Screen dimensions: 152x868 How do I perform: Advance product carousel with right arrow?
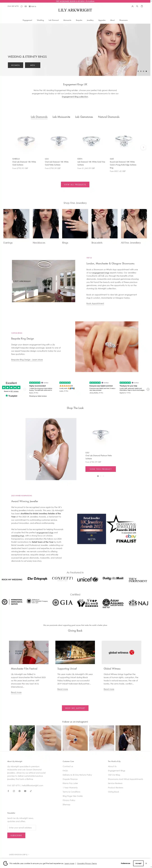(143, 147)
